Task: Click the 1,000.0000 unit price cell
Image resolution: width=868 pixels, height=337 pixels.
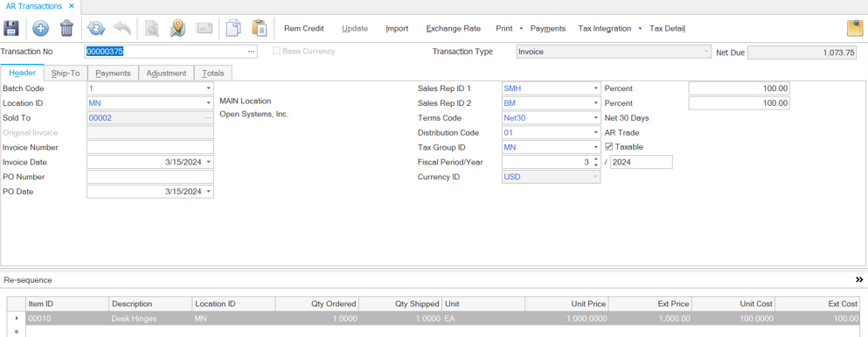Action: [566, 319]
